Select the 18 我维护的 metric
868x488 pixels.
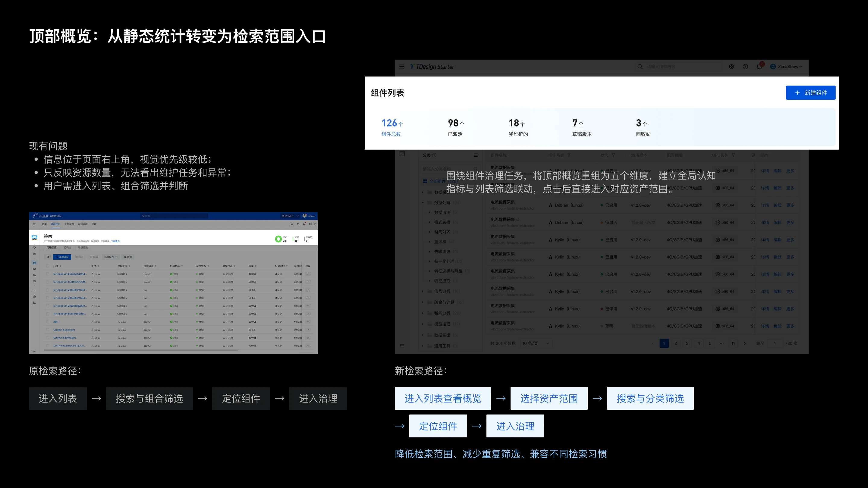tap(518, 127)
